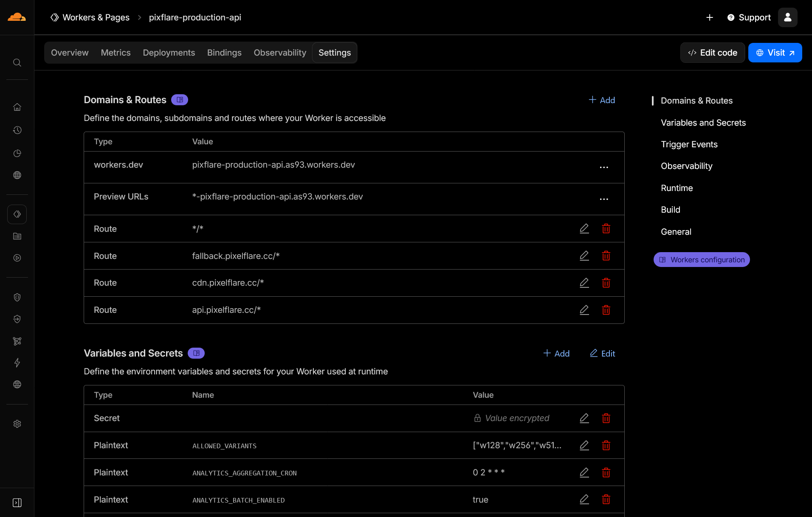Image resolution: width=812 pixels, height=517 pixels.
Task: Select the Workers & Pages sidebar icon
Action: click(17, 214)
